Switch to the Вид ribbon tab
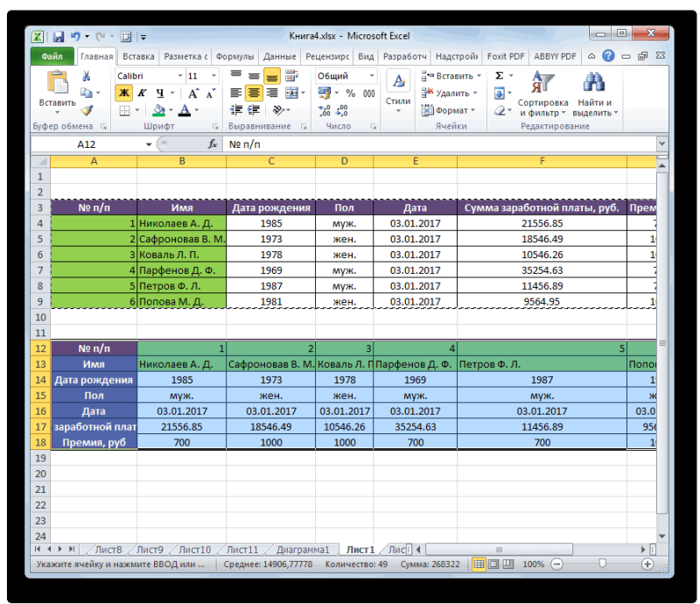This screenshot has width=700, height=604. (366, 56)
